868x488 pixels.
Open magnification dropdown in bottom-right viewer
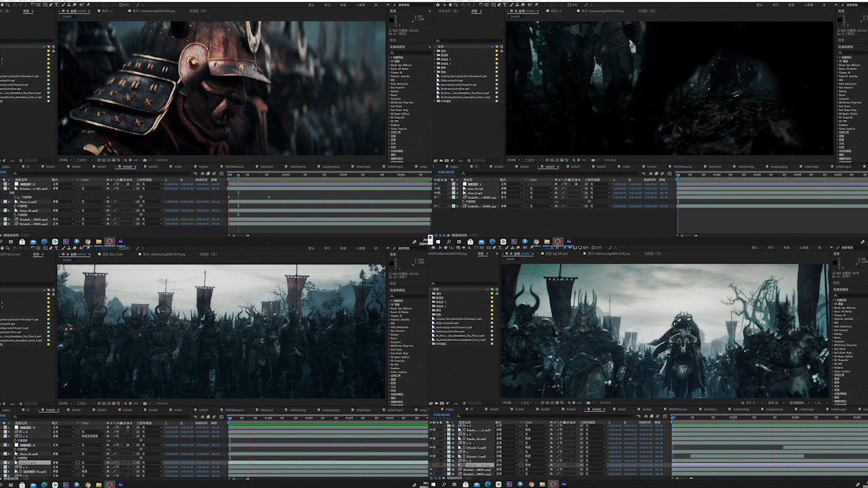pos(509,403)
